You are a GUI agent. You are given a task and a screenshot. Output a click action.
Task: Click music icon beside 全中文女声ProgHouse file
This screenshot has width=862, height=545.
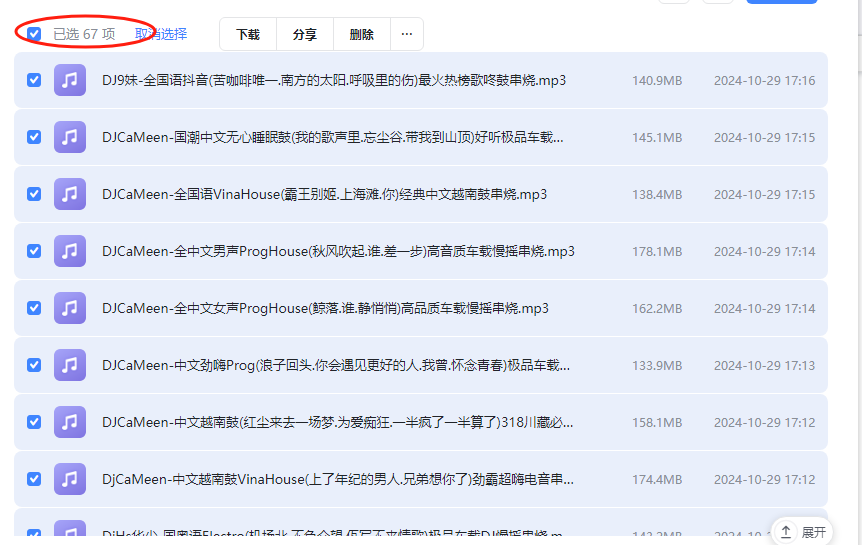coord(69,308)
